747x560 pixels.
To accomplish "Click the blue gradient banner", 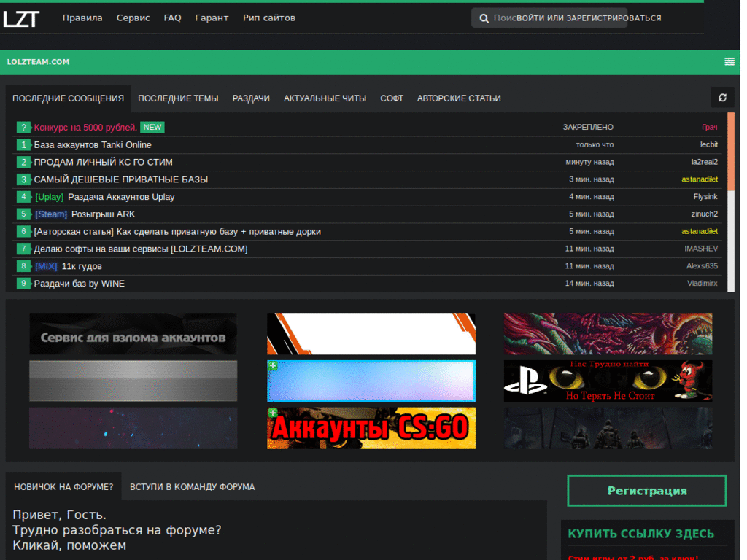I will click(371, 381).
